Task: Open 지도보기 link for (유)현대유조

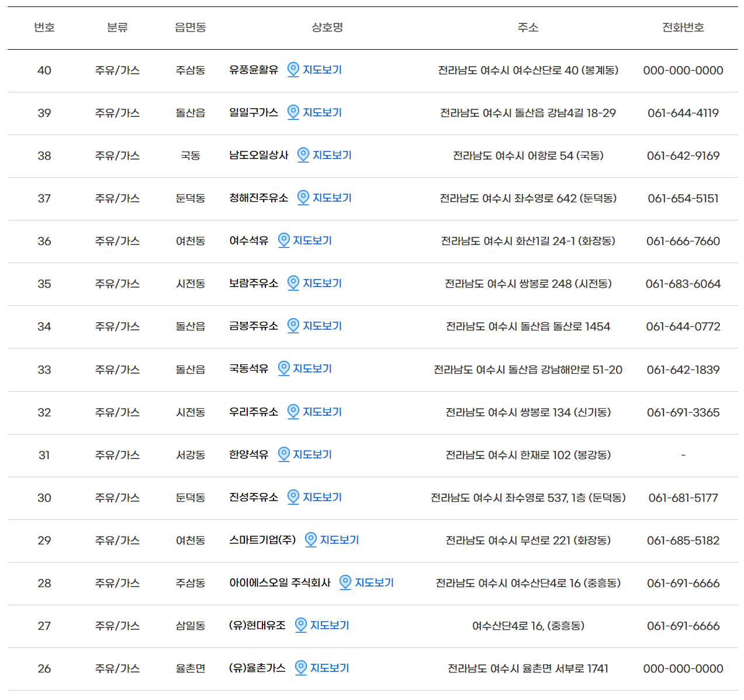Action: click(330, 625)
